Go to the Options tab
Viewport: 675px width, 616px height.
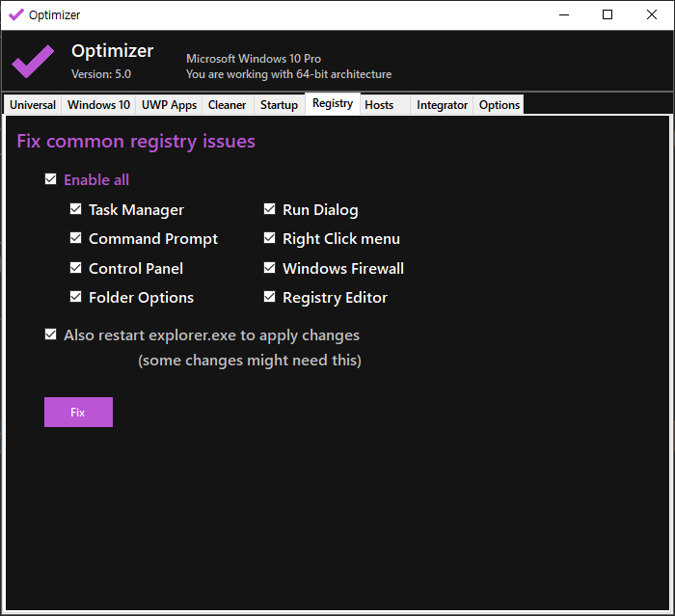coord(499,105)
